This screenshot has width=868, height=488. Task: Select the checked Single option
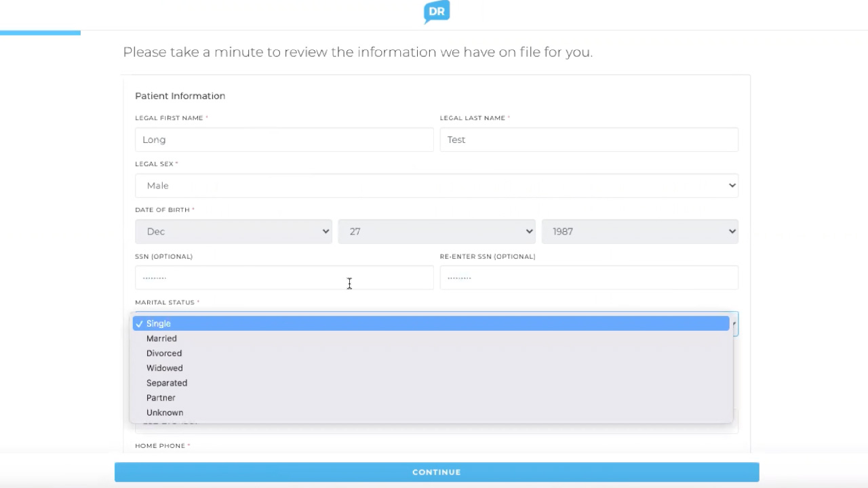159,323
